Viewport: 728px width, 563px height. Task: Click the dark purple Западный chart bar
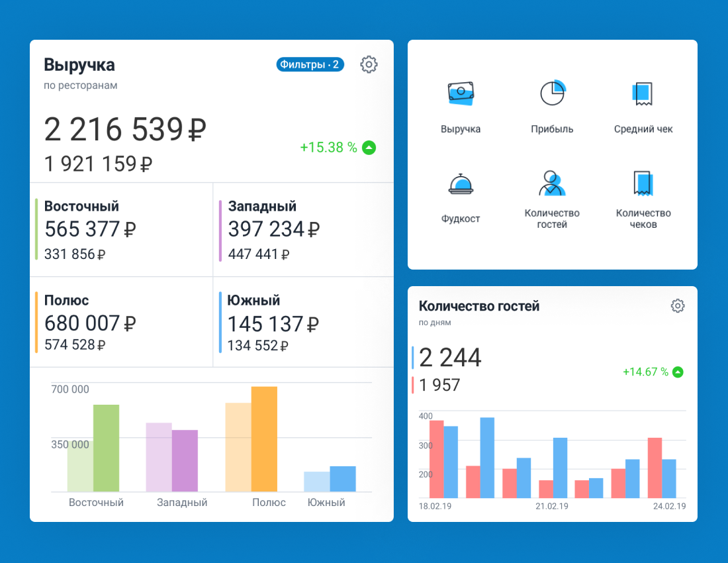pyautogui.click(x=185, y=460)
